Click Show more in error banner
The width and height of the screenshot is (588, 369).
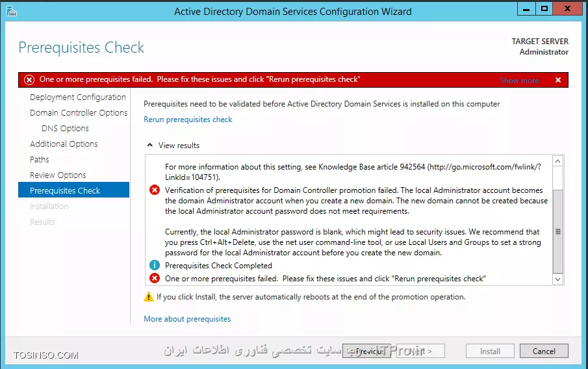coord(519,81)
